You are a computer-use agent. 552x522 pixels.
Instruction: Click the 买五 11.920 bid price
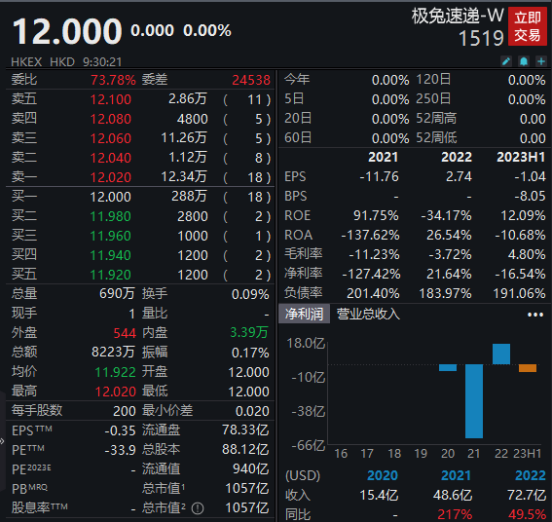point(111,275)
